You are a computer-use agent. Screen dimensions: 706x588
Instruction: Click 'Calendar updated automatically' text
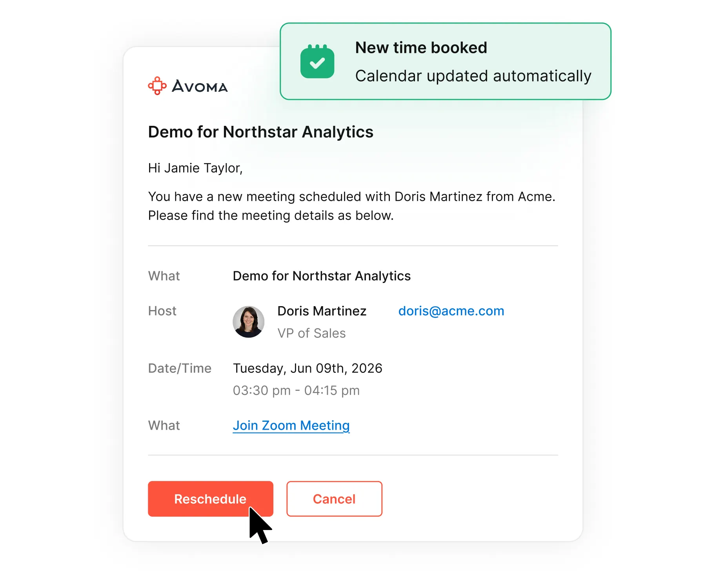tap(473, 76)
